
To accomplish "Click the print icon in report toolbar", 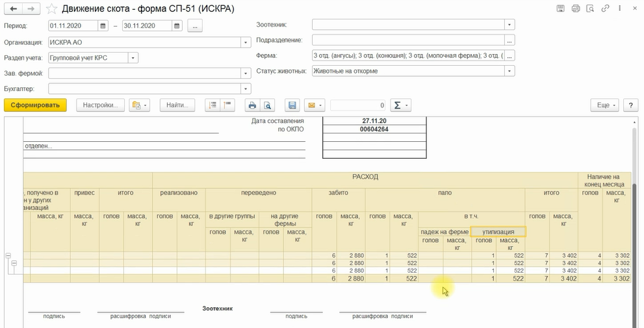I will click(252, 105).
